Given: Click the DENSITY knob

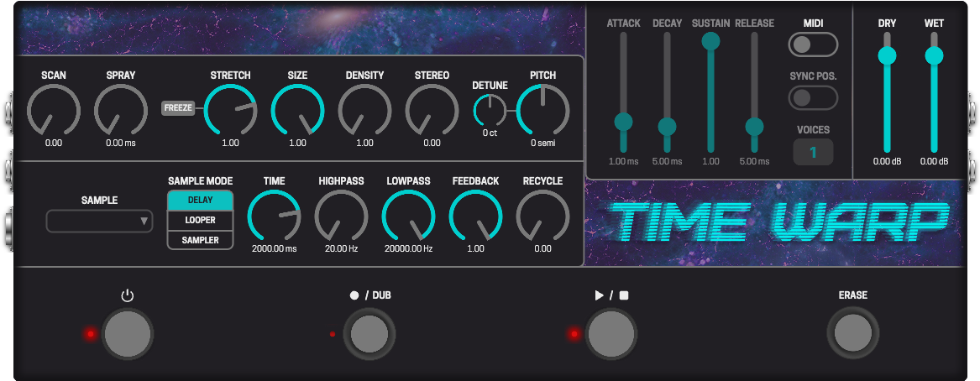Looking at the screenshot, I should pyautogui.click(x=364, y=110).
